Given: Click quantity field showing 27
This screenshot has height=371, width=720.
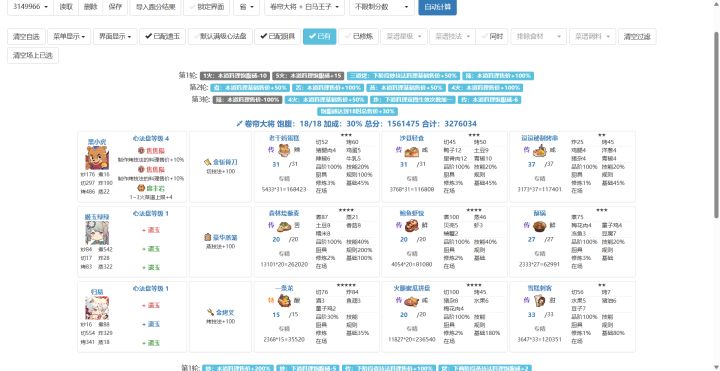Looking at the screenshot, I should point(532,239).
